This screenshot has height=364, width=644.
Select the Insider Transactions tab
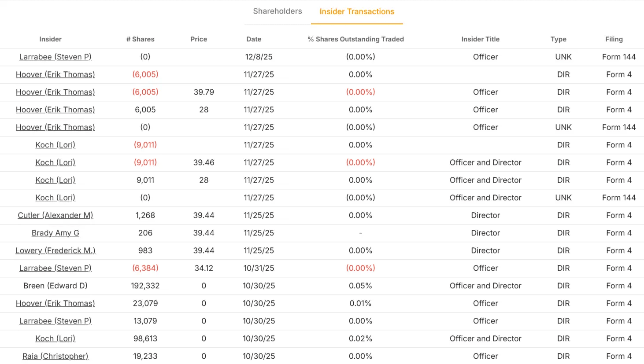357,12
